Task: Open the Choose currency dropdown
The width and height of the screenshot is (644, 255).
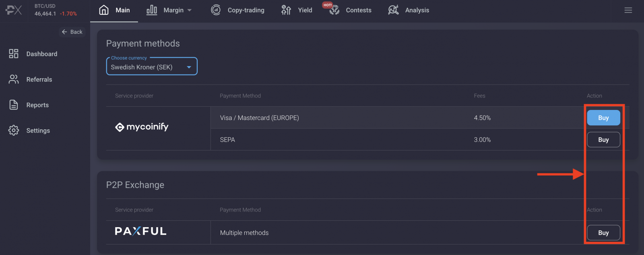Action: pyautogui.click(x=152, y=66)
